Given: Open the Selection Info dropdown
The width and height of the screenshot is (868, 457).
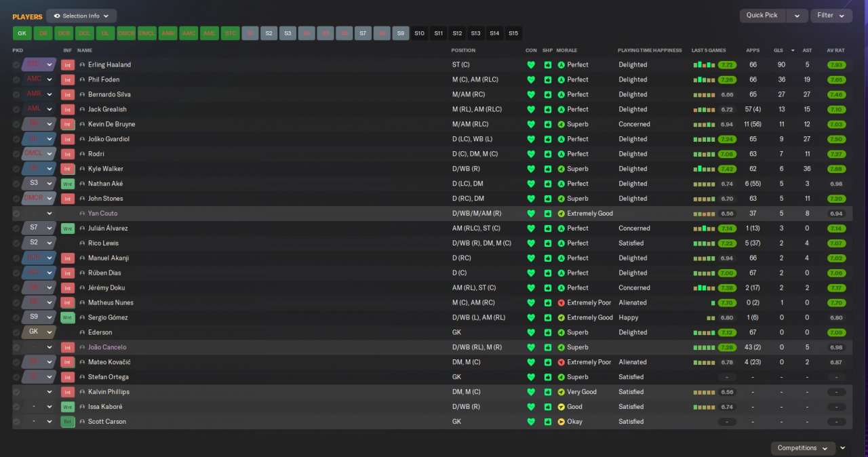Looking at the screenshot, I should 81,16.
